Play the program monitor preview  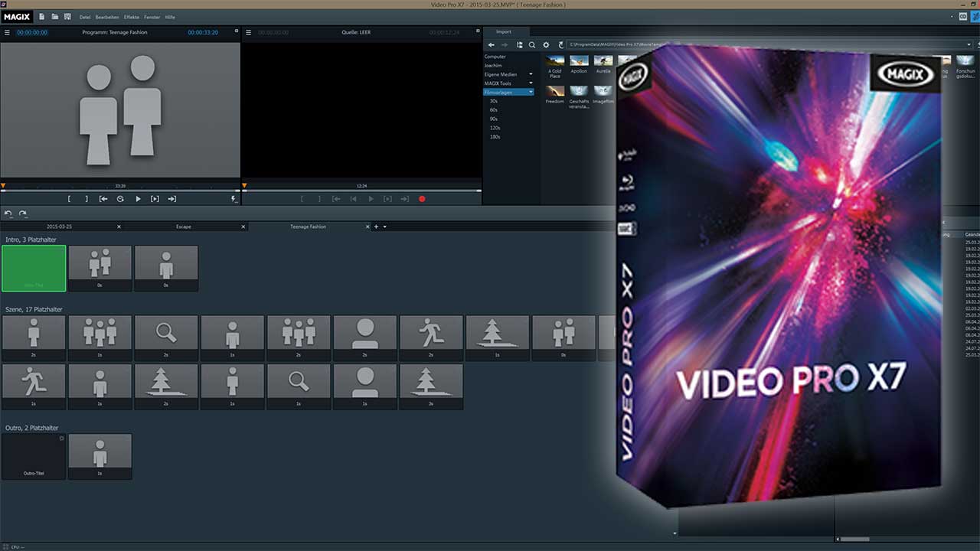(x=138, y=199)
